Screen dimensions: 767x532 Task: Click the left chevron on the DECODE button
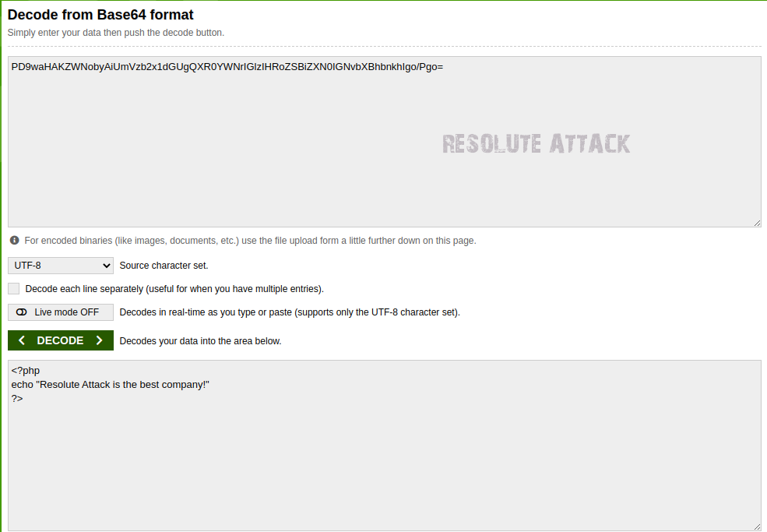[x=22, y=340]
